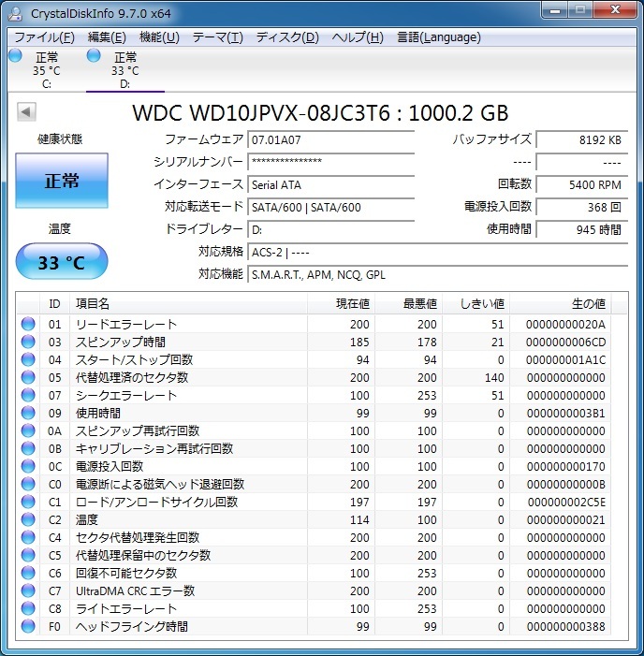644x656 pixels.
Task: Click the previous disk arrow button
Action: (x=26, y=111)
